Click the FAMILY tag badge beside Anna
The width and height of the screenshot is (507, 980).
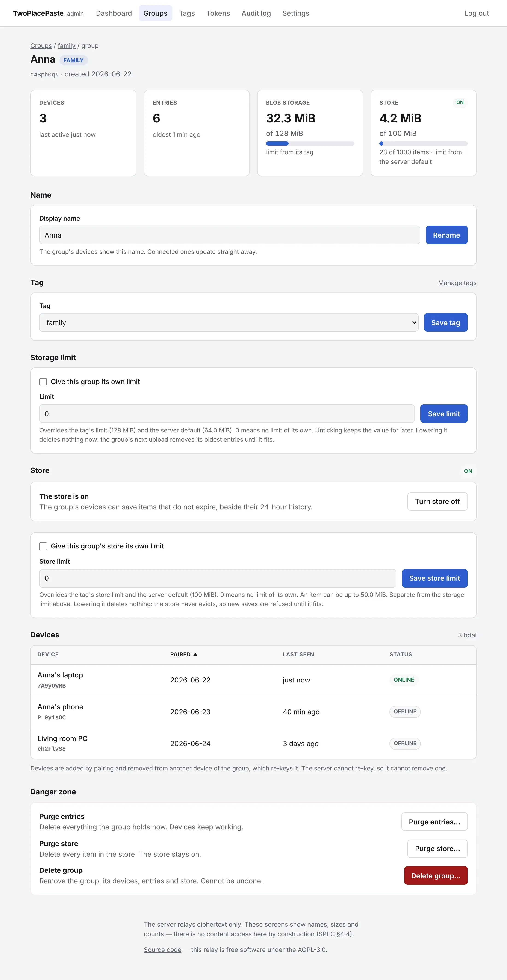[x=74, y=60]
